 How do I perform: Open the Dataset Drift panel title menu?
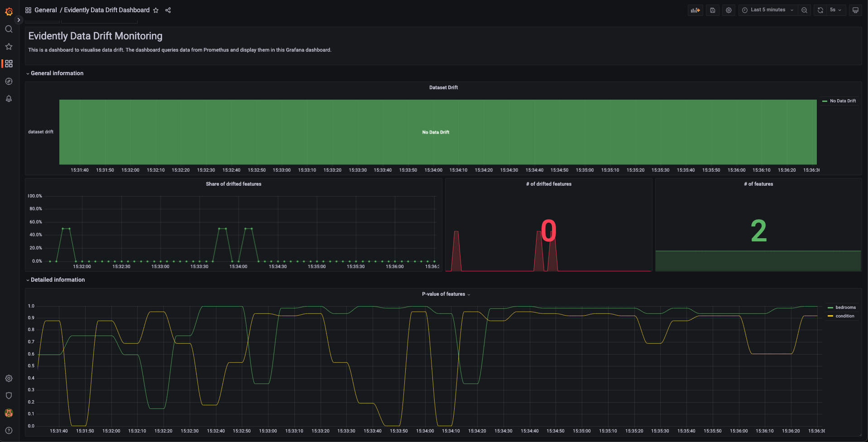click(443, 87)
